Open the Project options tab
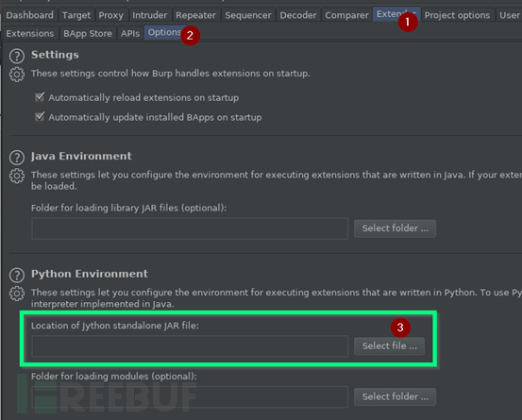The width and height of the screenshot is (522, 420). tap(457, 15)
